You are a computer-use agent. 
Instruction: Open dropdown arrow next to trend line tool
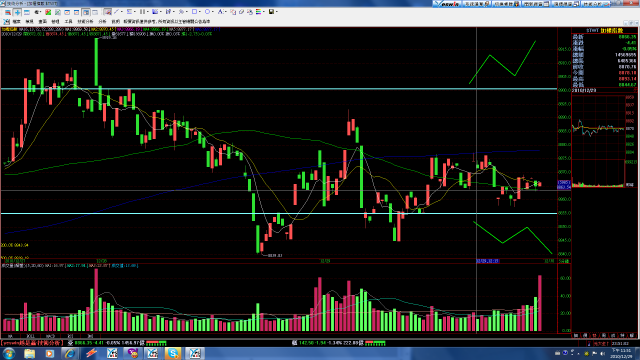click(122, 12)
